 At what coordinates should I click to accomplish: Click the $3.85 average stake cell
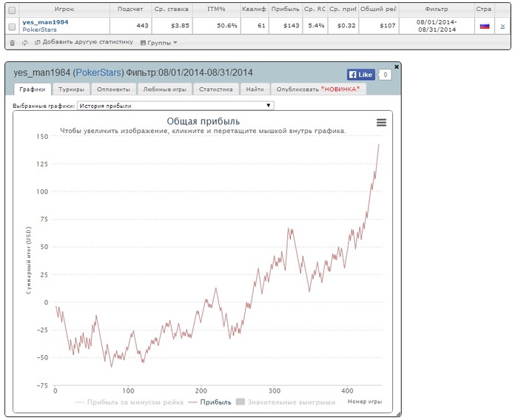[172, 25]
